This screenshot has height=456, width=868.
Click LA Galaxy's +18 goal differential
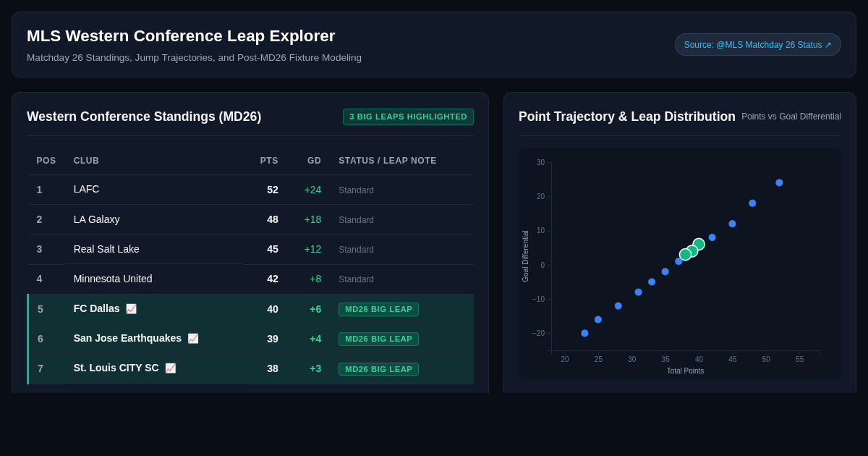(x=312, y=219)
